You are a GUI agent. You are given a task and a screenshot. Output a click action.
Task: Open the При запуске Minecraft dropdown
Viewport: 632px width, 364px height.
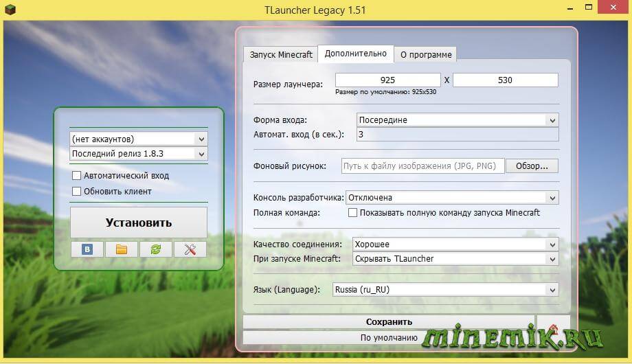pos(455,259)
